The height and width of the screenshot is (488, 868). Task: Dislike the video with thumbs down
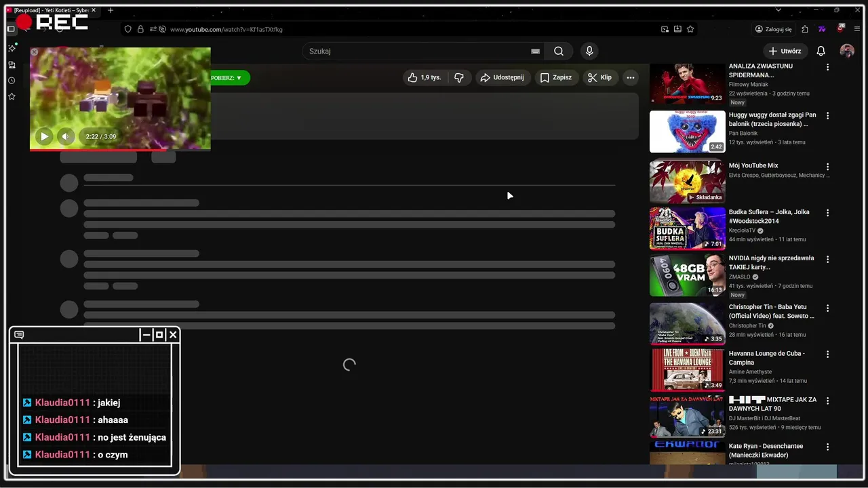[459, 77]
